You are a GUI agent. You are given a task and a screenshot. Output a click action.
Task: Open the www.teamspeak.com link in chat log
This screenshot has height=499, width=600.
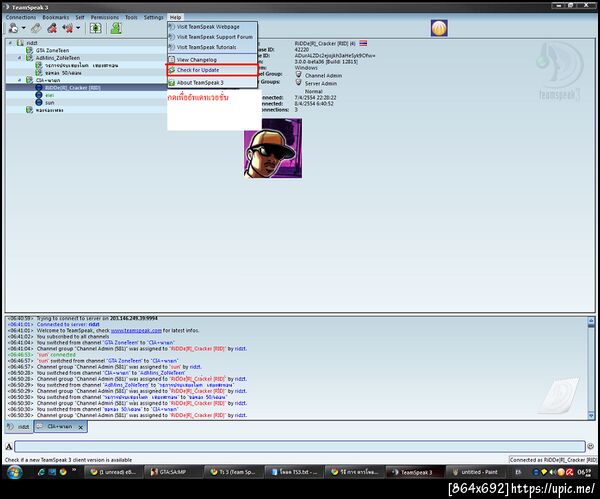(136, 330)
